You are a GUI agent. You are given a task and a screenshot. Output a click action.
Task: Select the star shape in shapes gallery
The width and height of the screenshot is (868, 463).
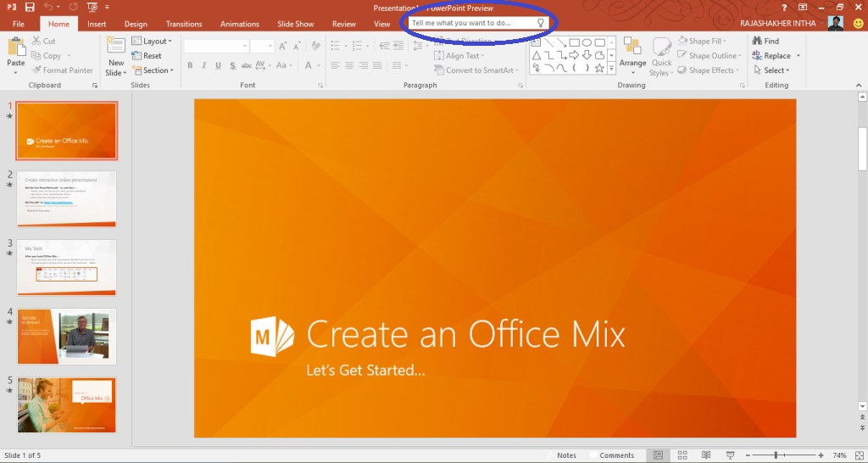pyautogui.click(x=599, y=69)
